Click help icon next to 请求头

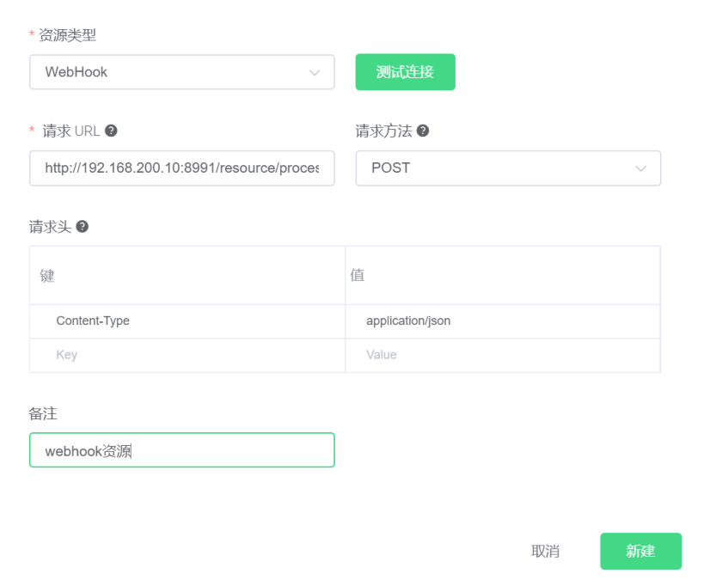point(83,227)
